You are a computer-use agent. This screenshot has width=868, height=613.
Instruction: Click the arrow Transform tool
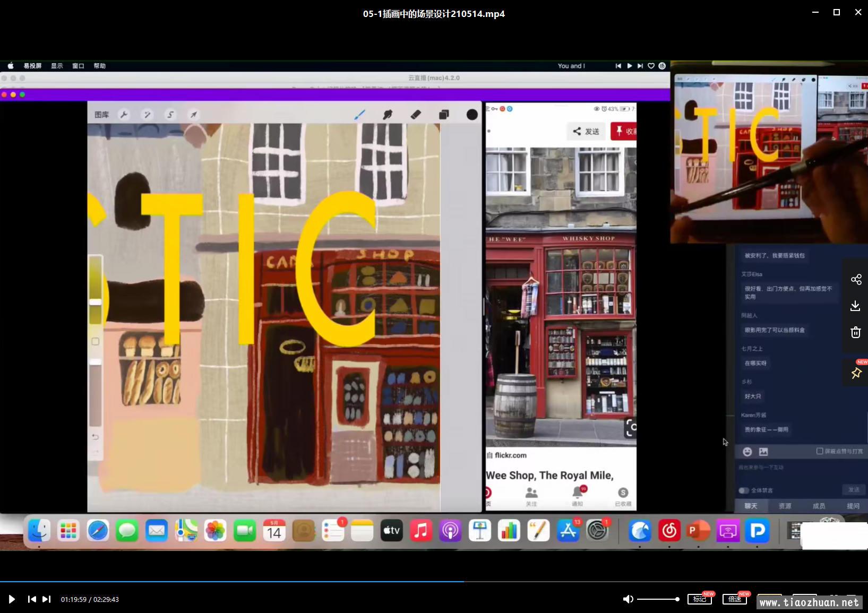coord(194,115)
